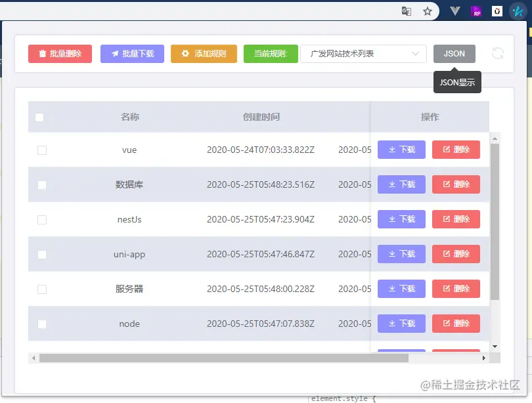Click the vertical scrollbar thumb of the table

pos(495,222)
